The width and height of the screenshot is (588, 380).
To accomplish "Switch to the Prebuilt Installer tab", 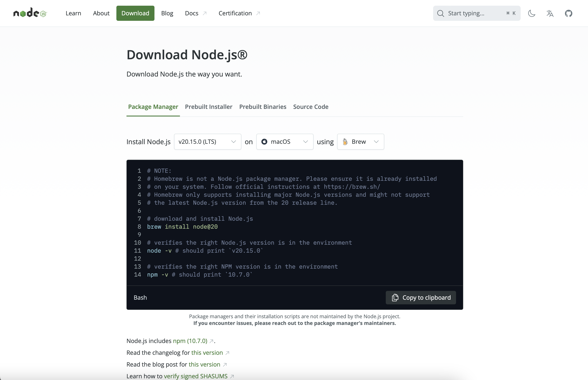I will (209, 107).
